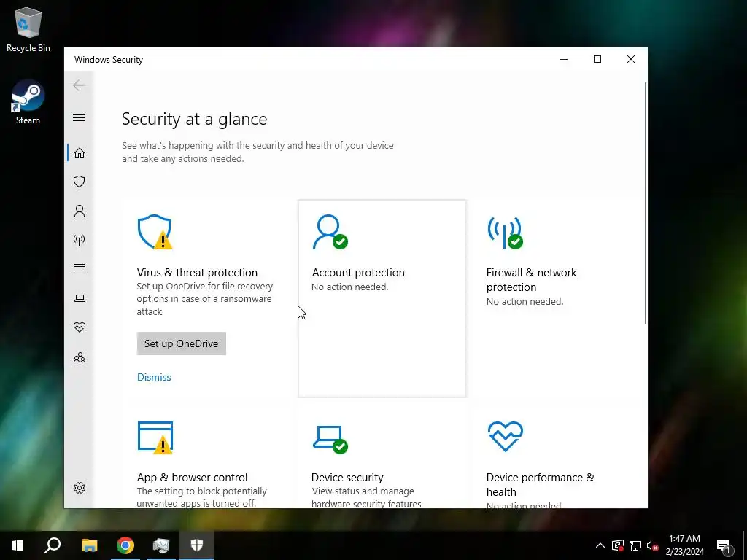
Task: Open taskbar Search
Action: pyautogui.click(x=53, y=545)
